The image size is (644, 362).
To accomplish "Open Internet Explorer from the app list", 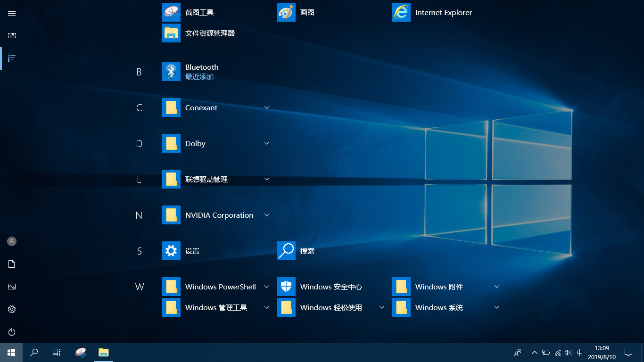I will pos(446,13).
